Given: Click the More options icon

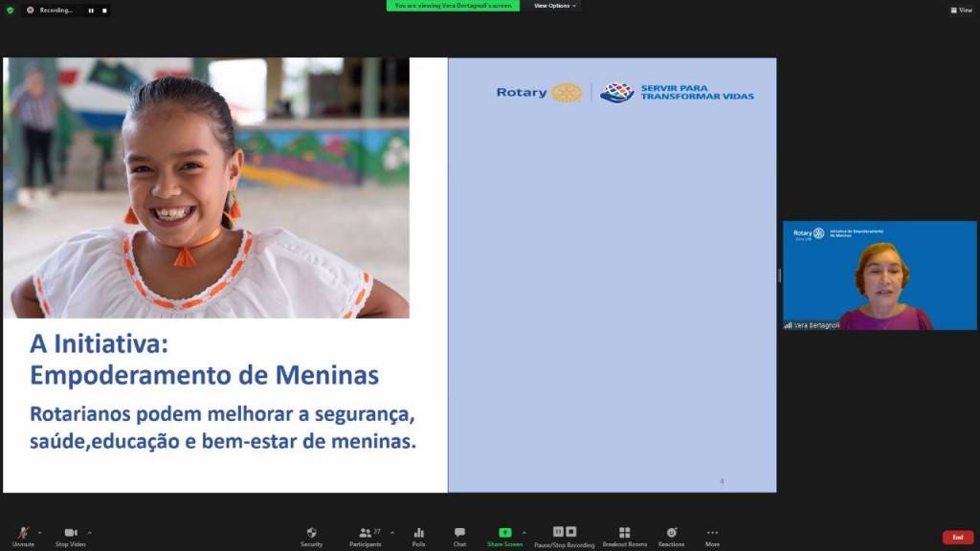Looking at the screenshot, I should point(712,535).
